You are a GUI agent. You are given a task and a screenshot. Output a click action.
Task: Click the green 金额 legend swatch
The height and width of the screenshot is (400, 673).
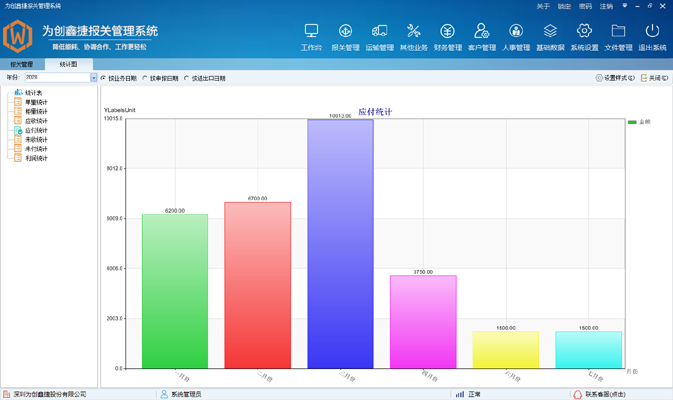632,122
